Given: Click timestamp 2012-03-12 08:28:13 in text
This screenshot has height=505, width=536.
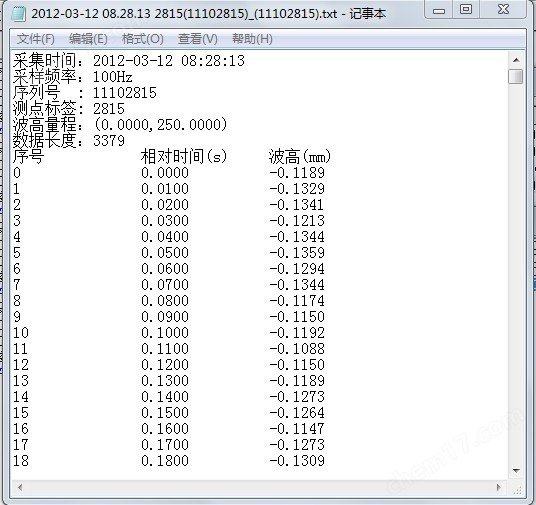Looking at the screenshot, I should pos(169,61).
